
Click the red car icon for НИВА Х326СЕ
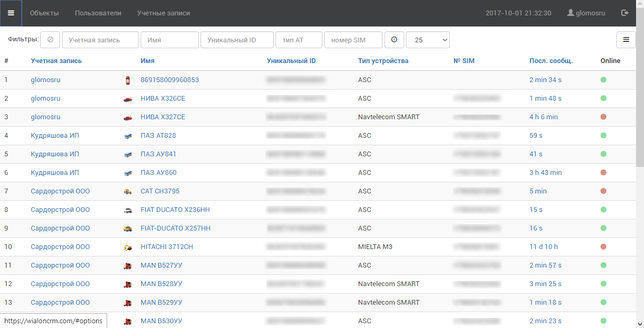click(x=127, y=99)
